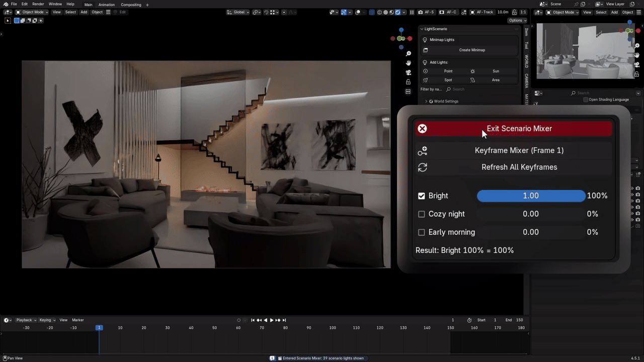Image resolution: width=644 pixels, height=362 pixels.
Task: Select wireframe viewport shading icon
Action: pyautogui.click(x=378, y=12)
